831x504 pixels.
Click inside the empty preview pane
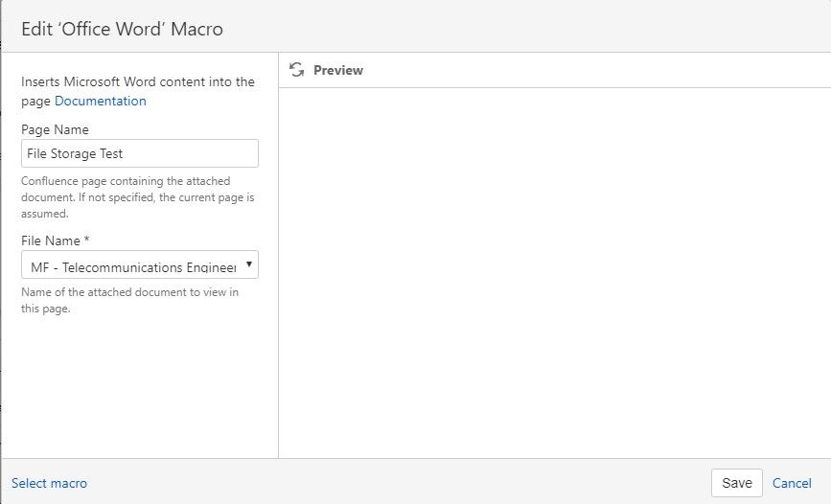click(x=554, y=273)
